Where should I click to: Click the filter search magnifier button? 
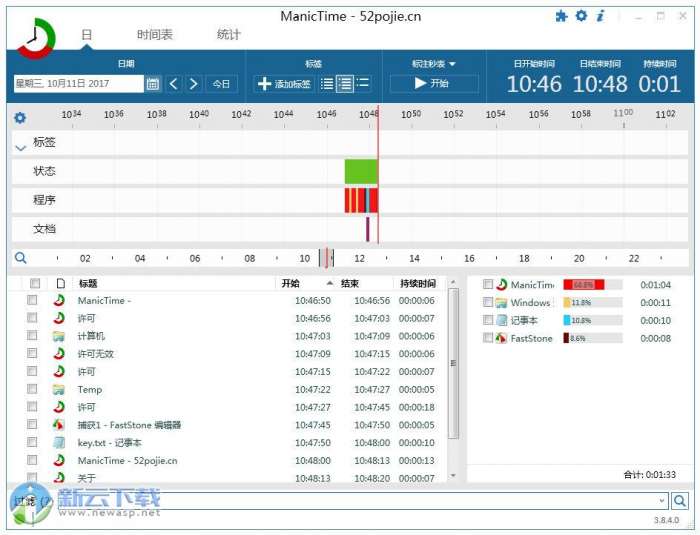pyautogui.click(x=680, y=501)
